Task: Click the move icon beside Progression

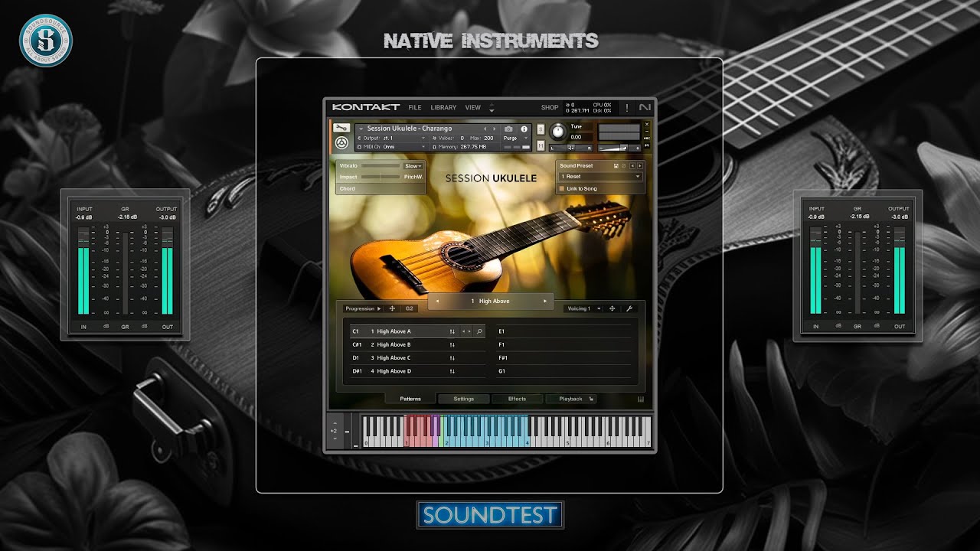Action: [x=392, y=308]
